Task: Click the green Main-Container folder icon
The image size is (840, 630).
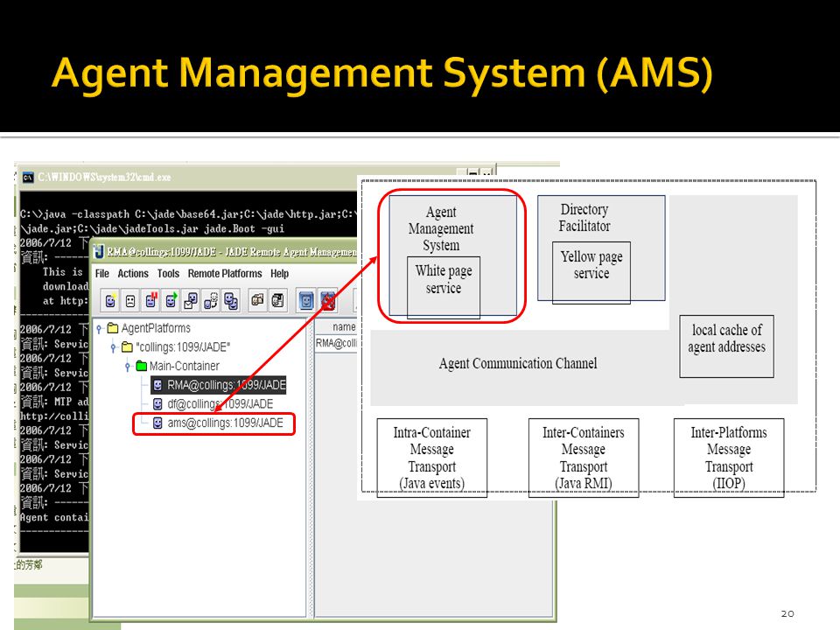Action: pyautogui.click(x=142, y=366)
